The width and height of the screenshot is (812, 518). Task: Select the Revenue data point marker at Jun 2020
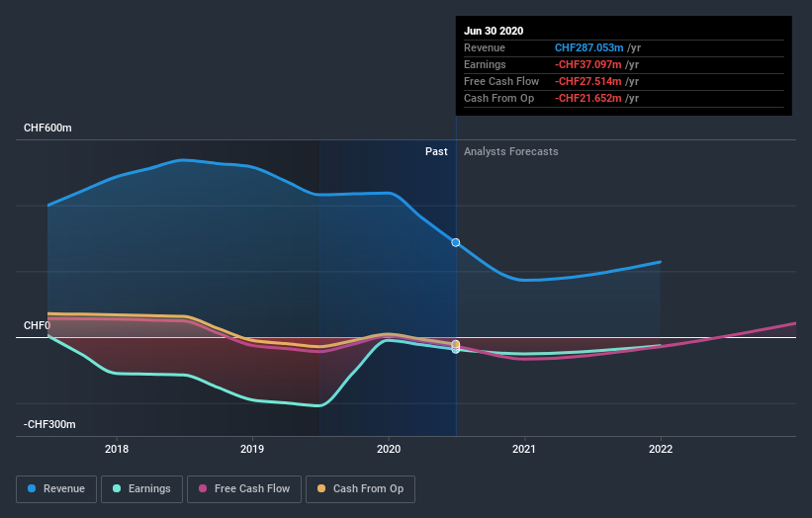point(456,243)
